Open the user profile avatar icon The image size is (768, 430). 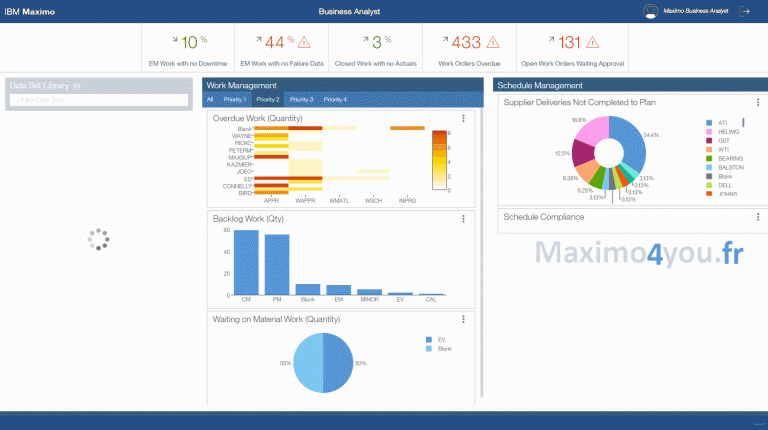(650, 11)
